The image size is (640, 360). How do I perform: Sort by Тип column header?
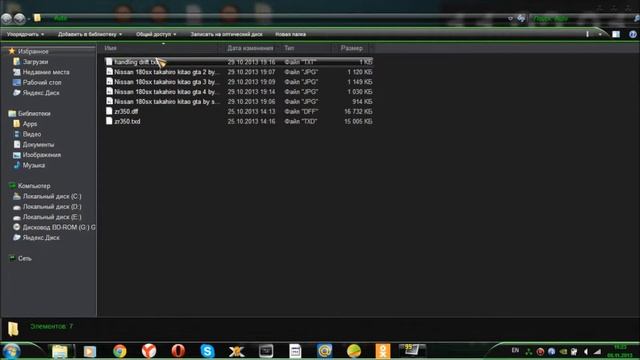pos(306,48)
